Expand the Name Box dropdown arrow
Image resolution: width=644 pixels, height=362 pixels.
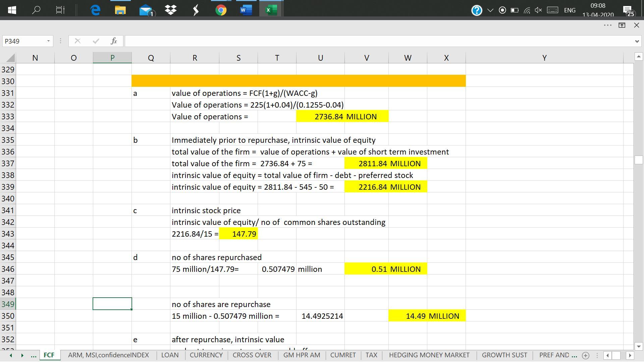(x=48, y=41)
